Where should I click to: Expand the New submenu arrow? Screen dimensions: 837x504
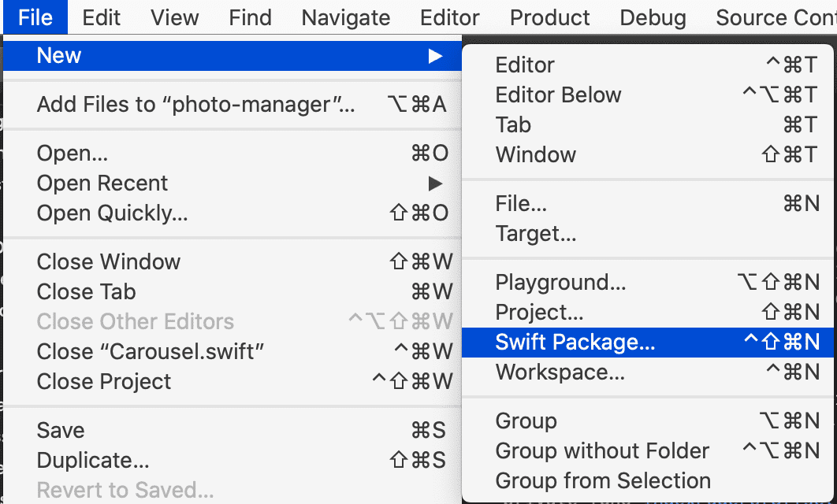coord(435,55)
